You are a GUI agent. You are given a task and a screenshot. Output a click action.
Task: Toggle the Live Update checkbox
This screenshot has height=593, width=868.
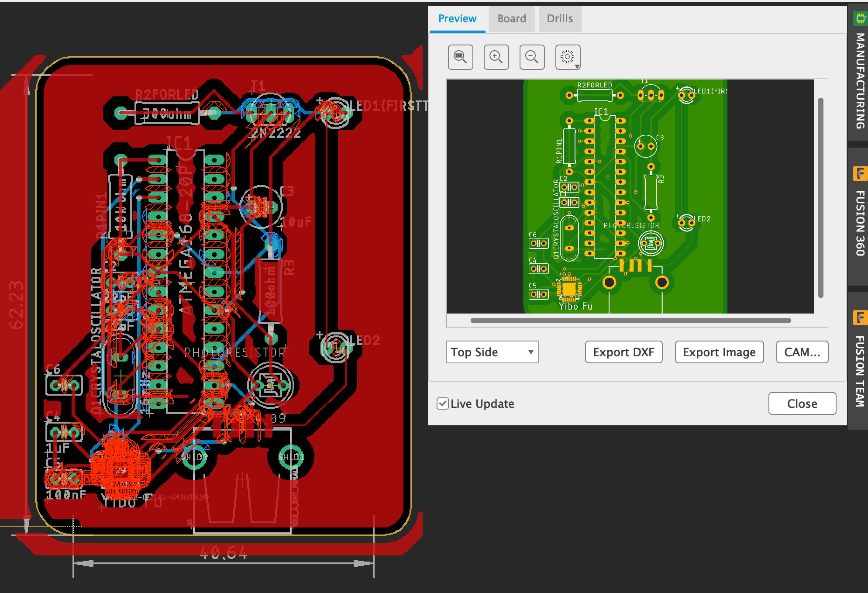click(442, 403)
